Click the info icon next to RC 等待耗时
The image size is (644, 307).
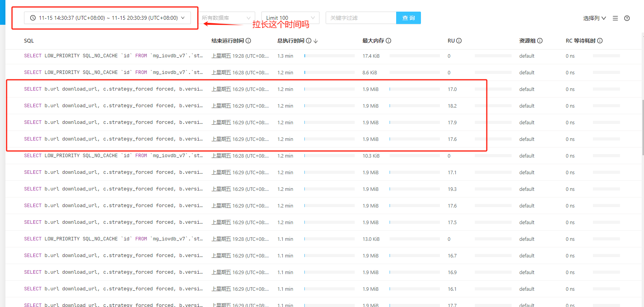pyautogui.click(x=600, y=41)
